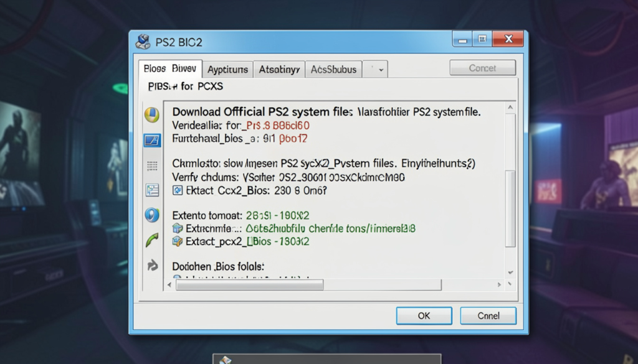This screenshot has width=638, height=364.
Task: Click the redo arrow icon near Dodohen Bios folals
Action: [x=151, y=264]
